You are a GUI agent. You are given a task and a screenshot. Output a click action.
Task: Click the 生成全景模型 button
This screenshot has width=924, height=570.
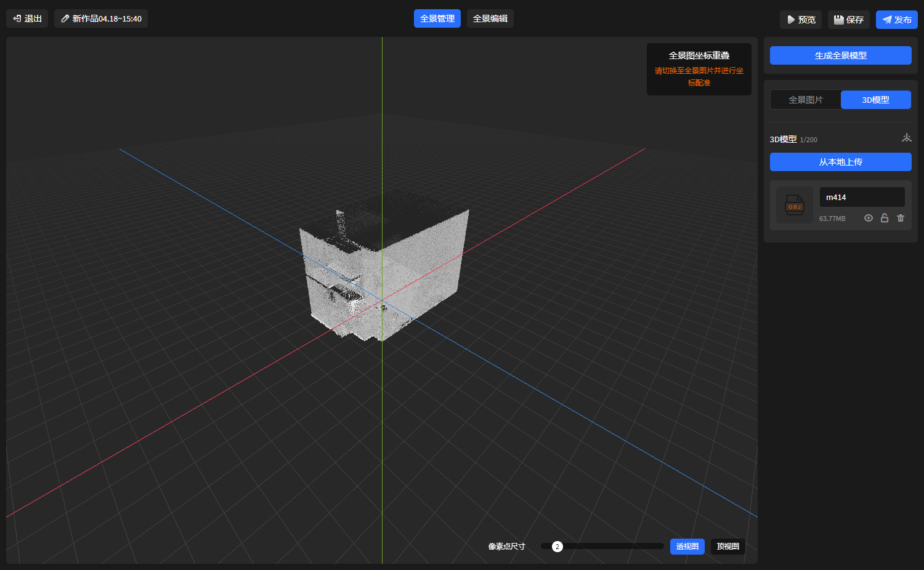point(840,55)
